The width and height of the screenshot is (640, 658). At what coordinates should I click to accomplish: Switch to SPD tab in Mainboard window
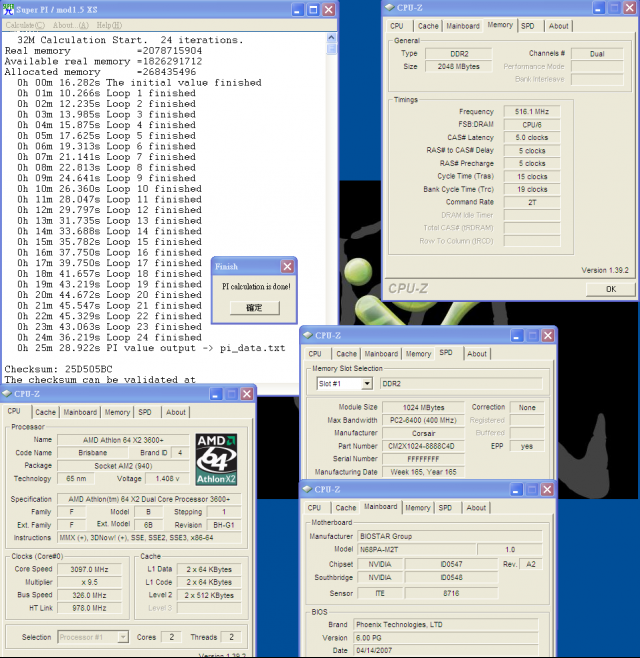(x=445, y=508)
